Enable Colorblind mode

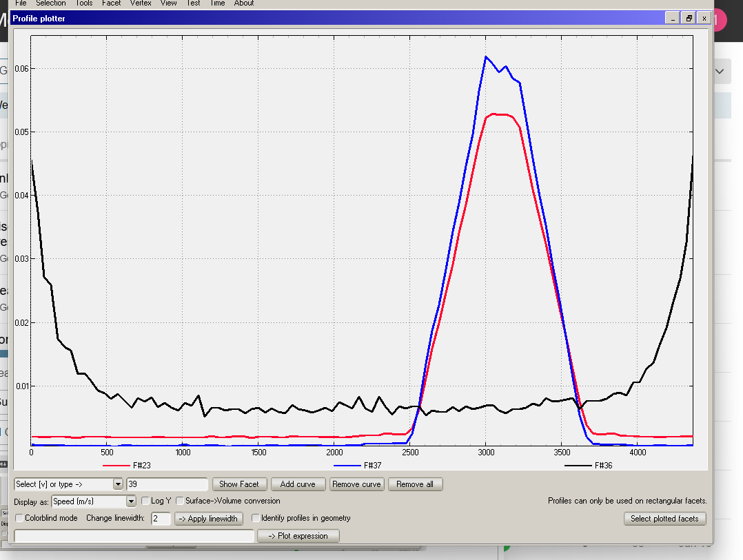[x=19, y=518]
